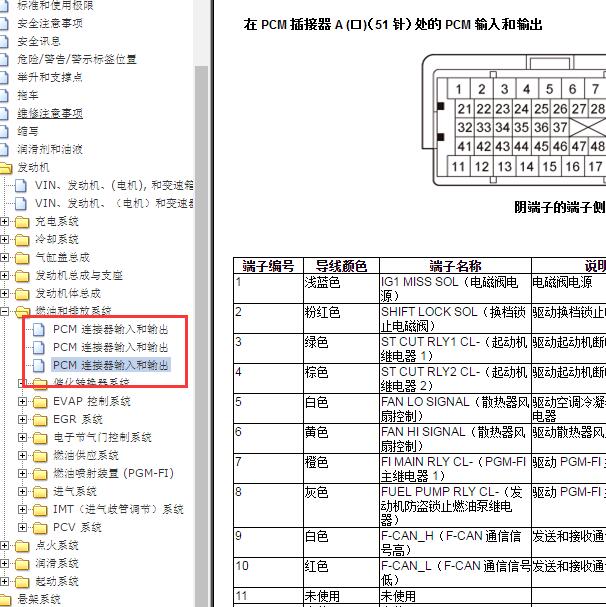Expand the 发动机总成与支座 node

pyautogui.click(x=4, y=275)
